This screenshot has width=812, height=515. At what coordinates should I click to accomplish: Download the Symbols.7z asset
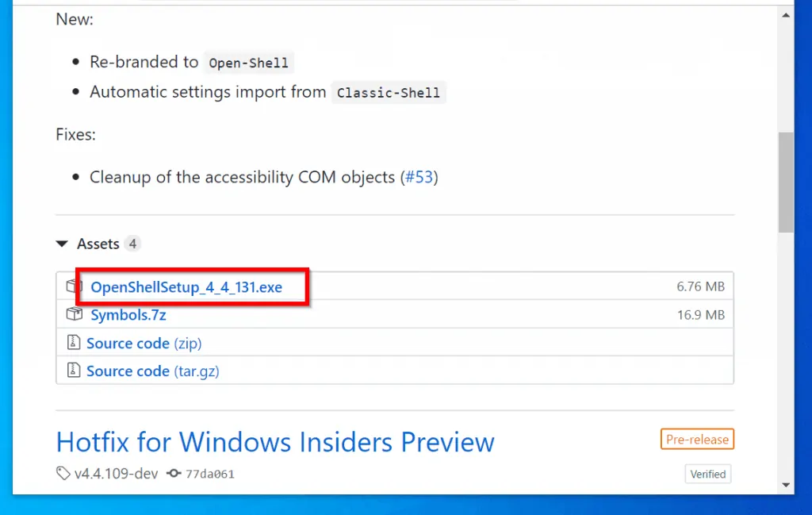[128, 315]
